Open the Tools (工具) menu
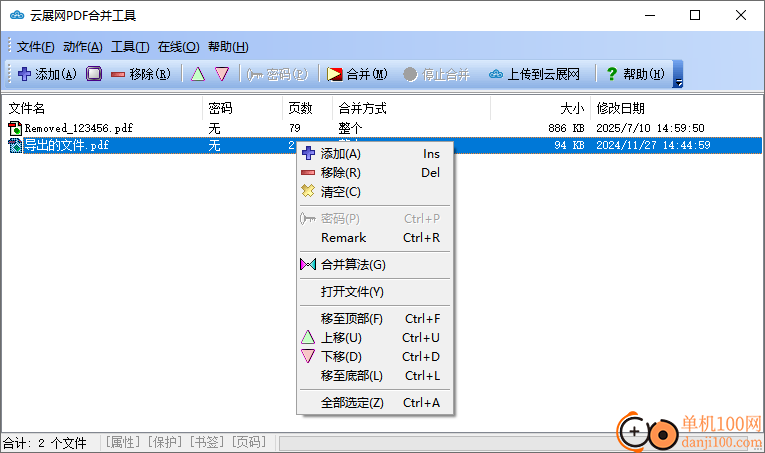This screenshot has width=765, height=453. (x=130, y=47)
